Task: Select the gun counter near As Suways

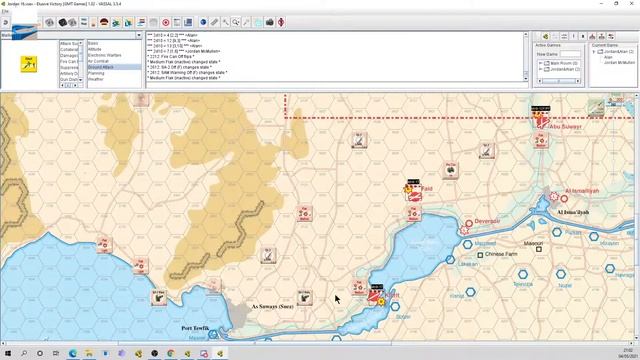Action: 304,298
